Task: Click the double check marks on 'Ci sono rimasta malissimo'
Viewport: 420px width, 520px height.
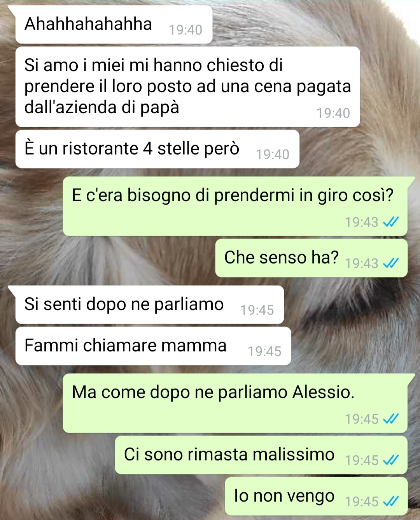Action: pos(391,460)
